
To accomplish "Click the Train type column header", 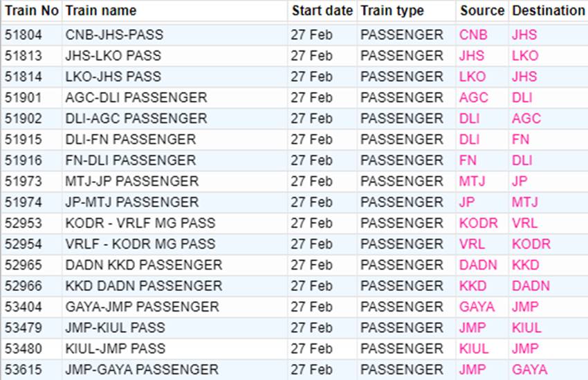I will pyautogui.click(x=392, y=11).
